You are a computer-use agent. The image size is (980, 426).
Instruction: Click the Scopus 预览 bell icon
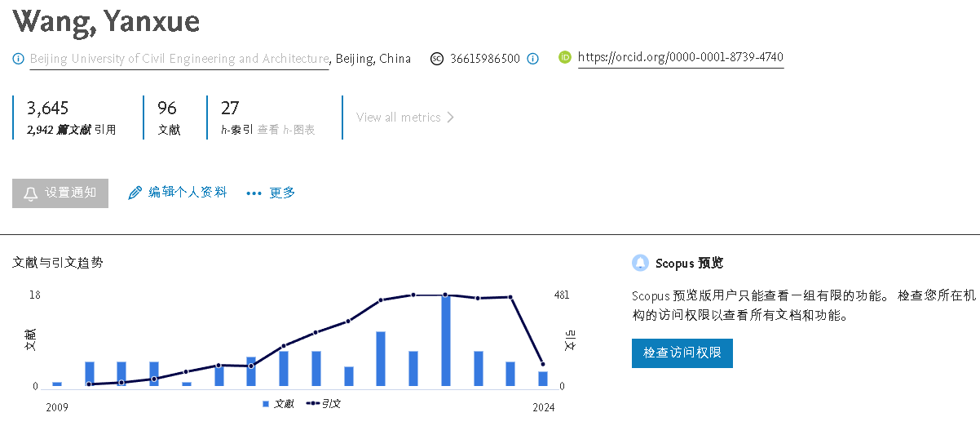(640, 263)
